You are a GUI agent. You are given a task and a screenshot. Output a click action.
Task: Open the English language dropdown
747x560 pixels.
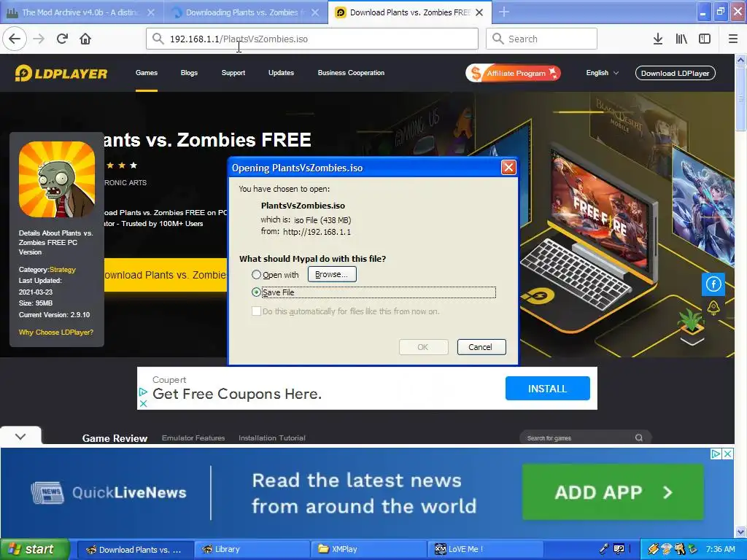[x=602, y=73]
